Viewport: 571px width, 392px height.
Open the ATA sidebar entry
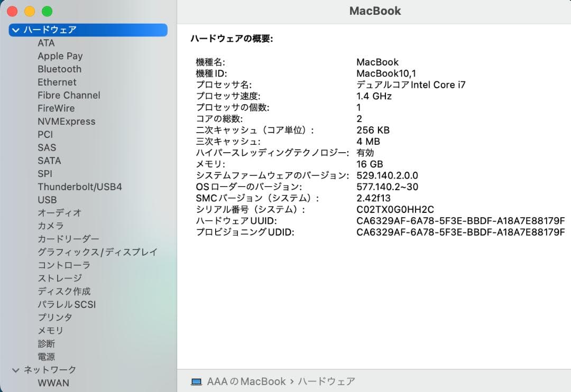[46, 43]
